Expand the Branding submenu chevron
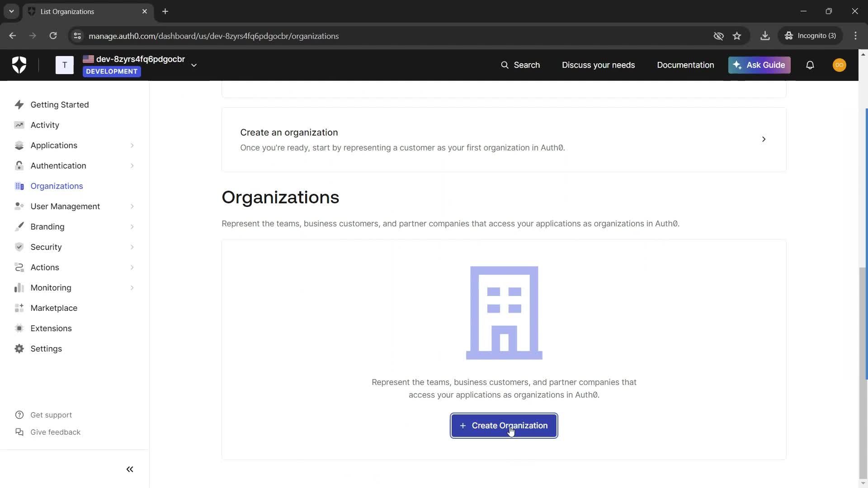 coord(132,227)
